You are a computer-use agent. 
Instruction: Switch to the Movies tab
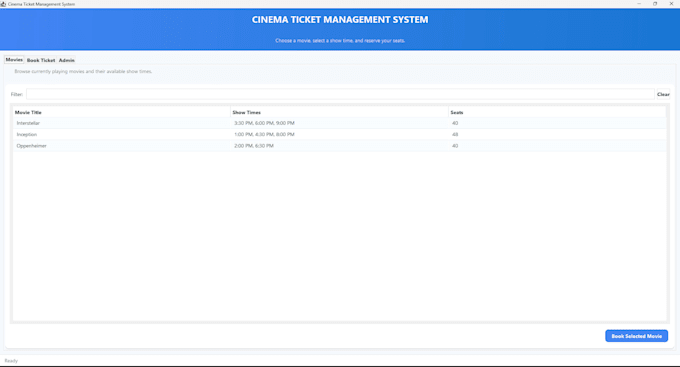[14, 59]
